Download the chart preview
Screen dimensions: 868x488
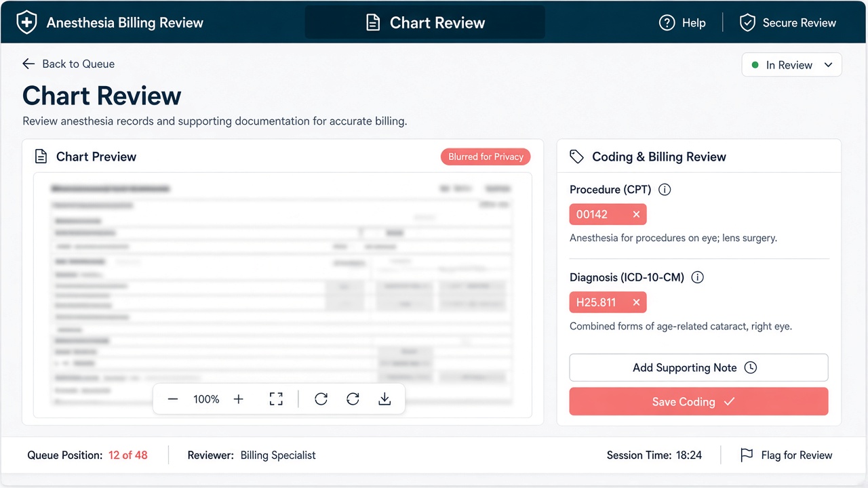click(x=384, y=399)
